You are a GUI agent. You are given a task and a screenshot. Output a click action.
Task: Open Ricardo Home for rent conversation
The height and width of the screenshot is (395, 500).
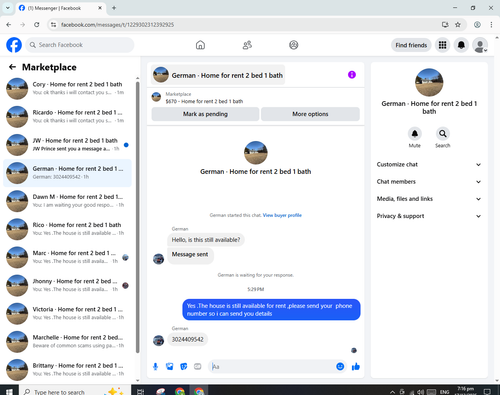[x=68, y=117]
